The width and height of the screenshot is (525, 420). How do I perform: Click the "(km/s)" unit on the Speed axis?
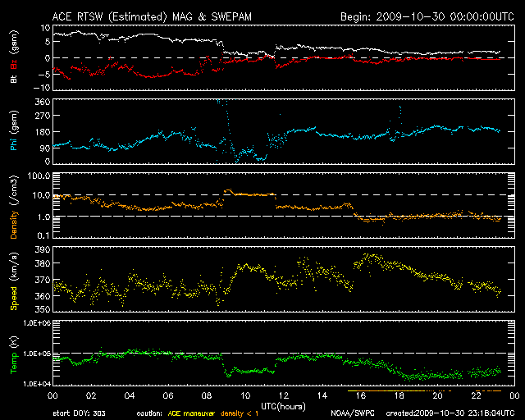click(14, 267)
